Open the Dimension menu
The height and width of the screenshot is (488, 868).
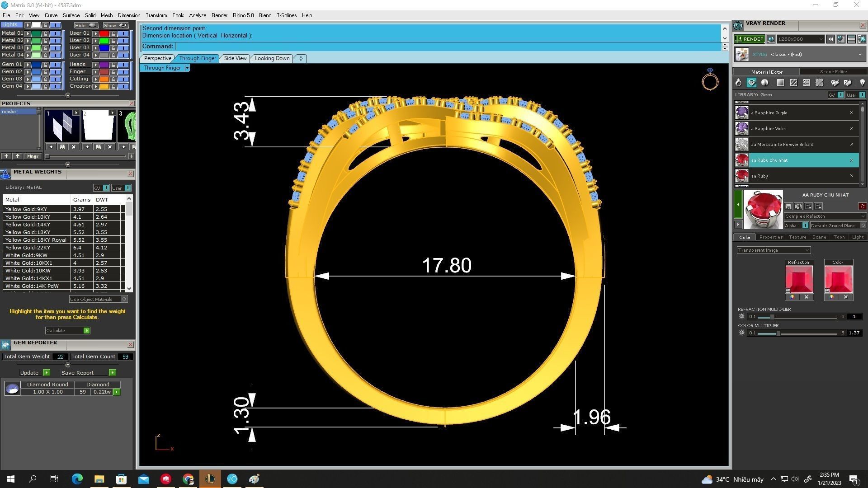coord(129,15)
